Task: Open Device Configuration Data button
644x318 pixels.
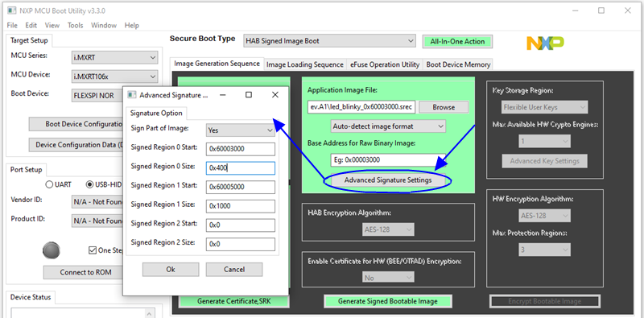Action: (76, 145)
